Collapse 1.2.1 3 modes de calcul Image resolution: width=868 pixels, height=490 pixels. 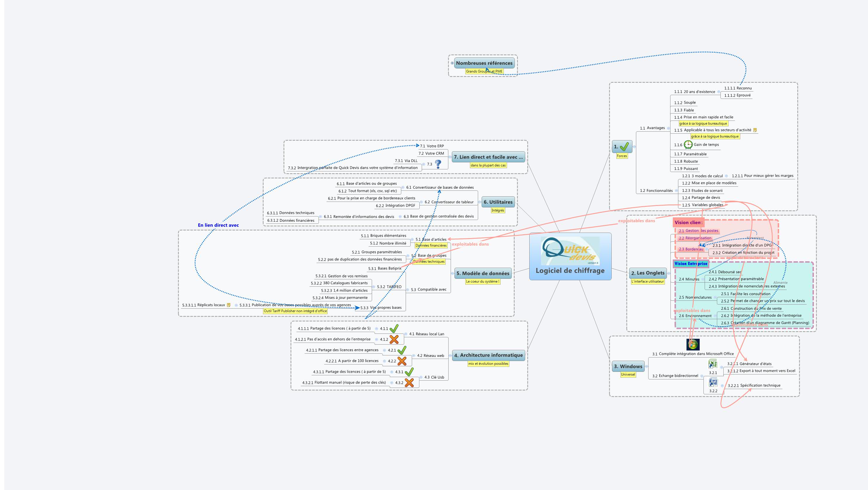coord(727,176)
